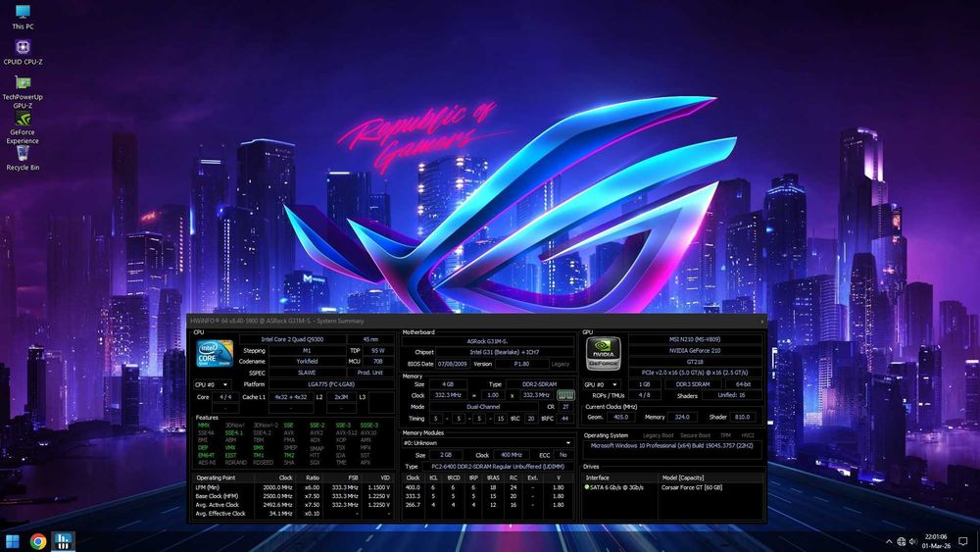The image size is (980, 552).
Task: Click the Unified: 16 shaders field
Action: (x=731, y=395)
